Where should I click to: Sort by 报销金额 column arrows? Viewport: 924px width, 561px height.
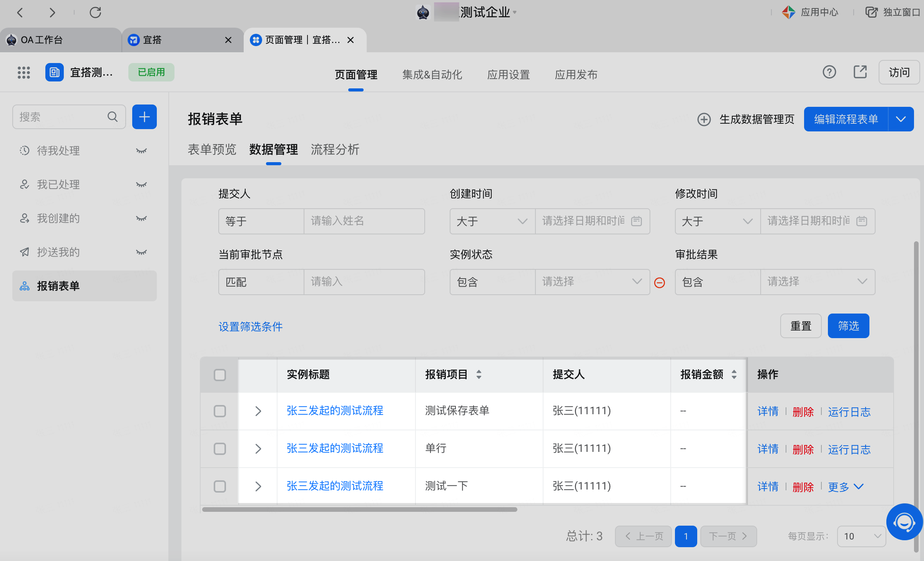pos(734,374)
